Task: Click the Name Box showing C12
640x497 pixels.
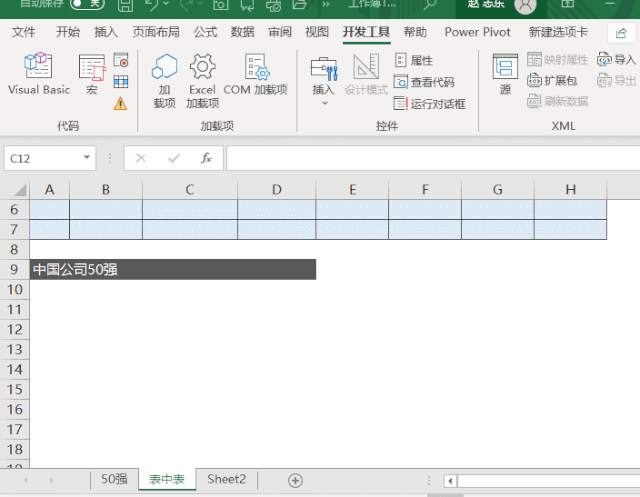Action: tap(43, 158)
